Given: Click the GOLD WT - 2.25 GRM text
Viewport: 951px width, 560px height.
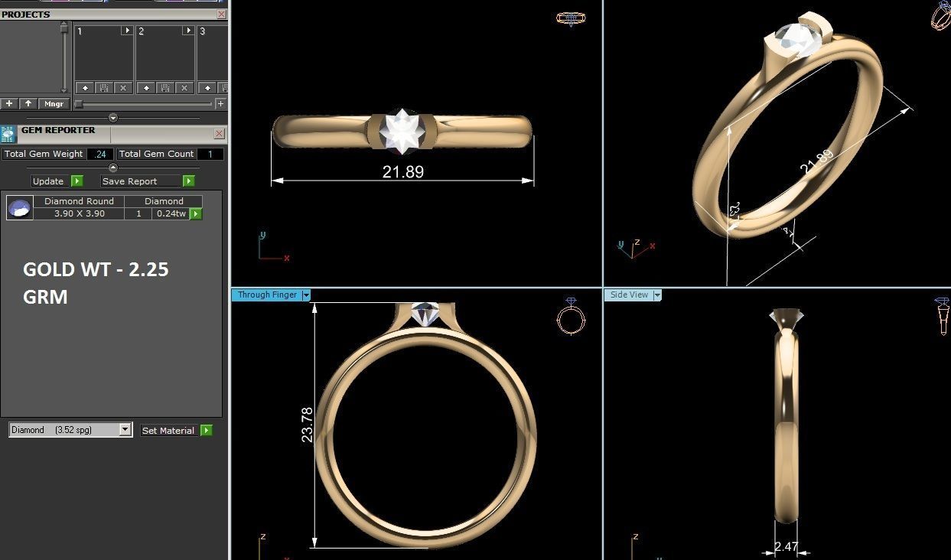Looking at the screenshot, I should [96, 282].
